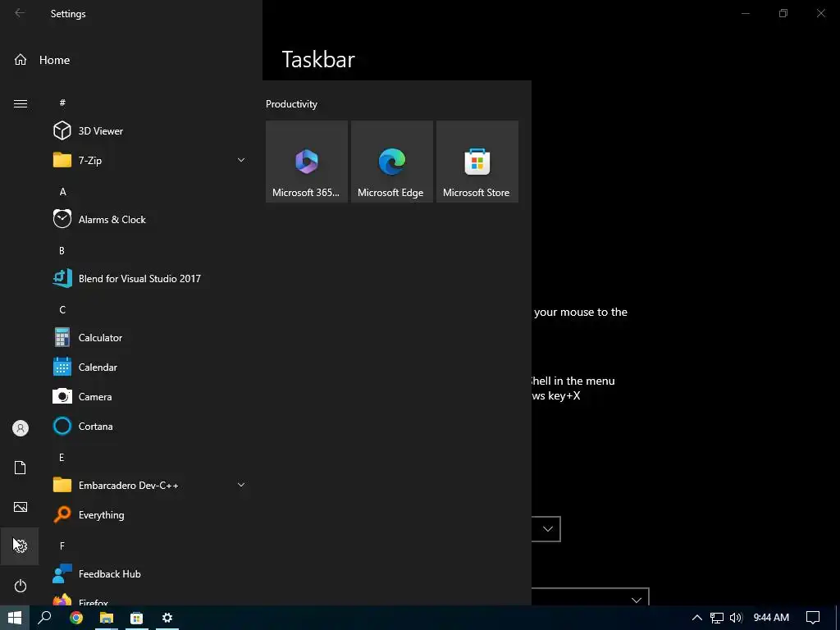Open the Action Center notifications icon
This screenshot has height=630, width=840.
click(813, 618)
